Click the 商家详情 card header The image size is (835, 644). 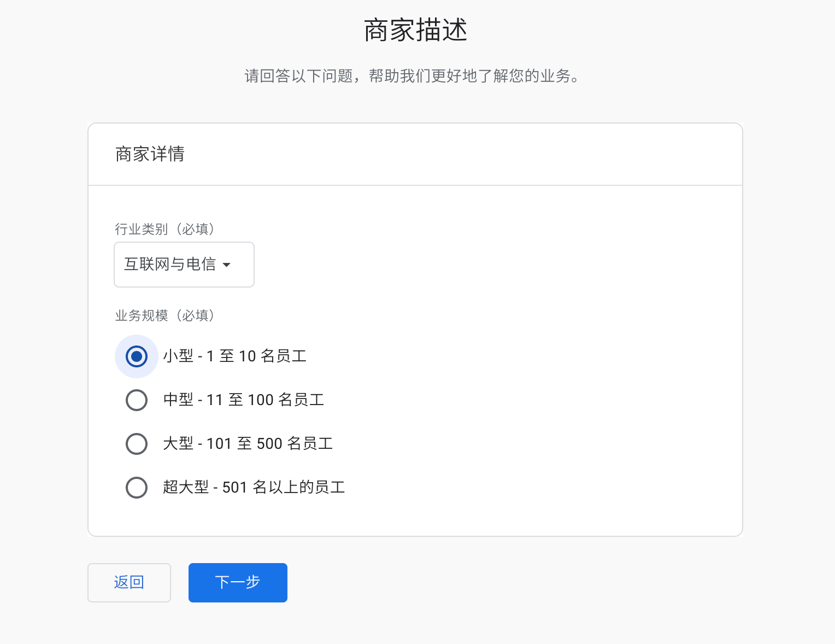coord(150,154)
